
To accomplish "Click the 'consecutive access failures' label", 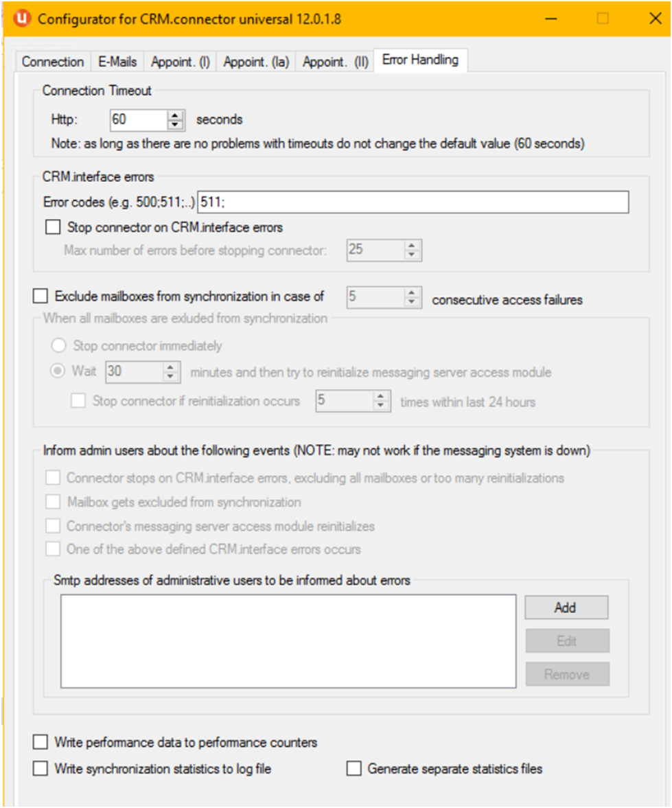I will point(507,300).
